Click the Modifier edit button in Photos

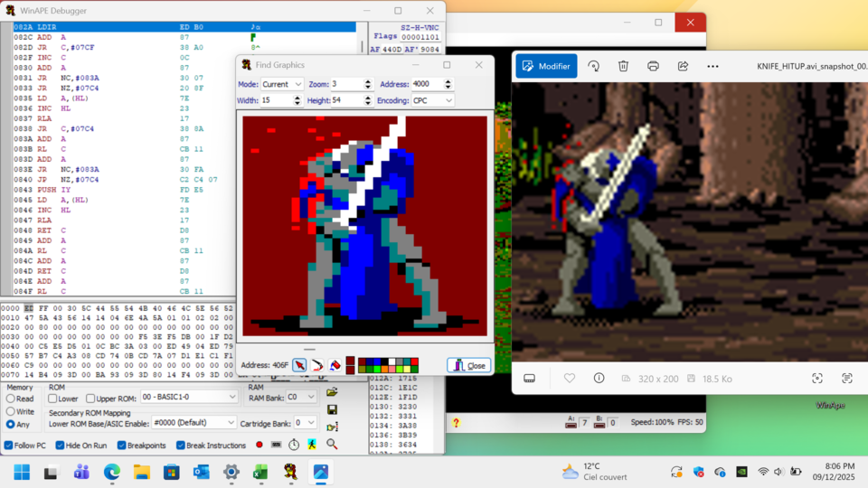pyautogui.click(x=546, y=66)
